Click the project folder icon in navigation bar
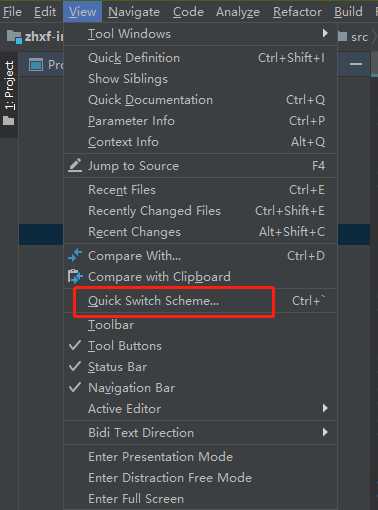 [14, 36]
